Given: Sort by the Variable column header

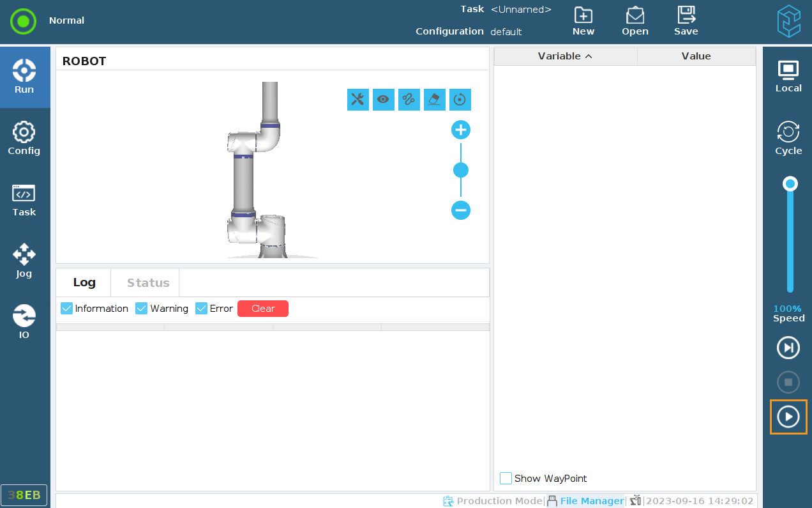Looking at the screenshot, I should click(x=565, y=56).
